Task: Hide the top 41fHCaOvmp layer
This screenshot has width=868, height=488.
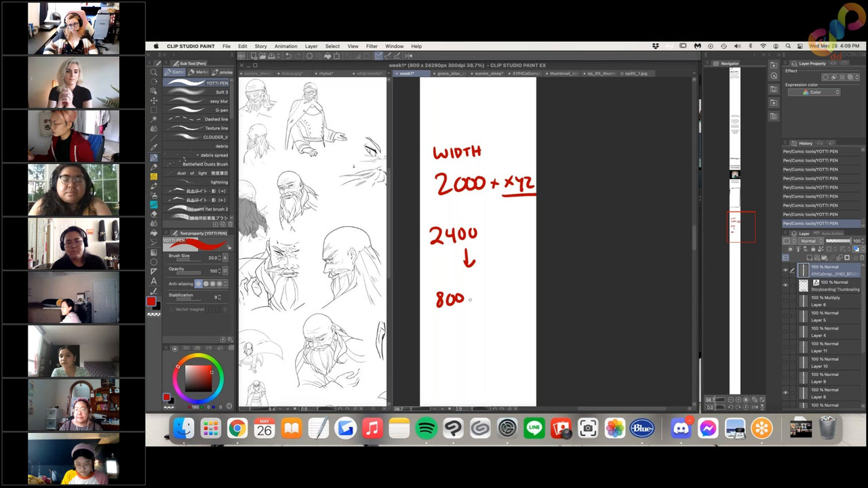Action: tap(785, 270)
